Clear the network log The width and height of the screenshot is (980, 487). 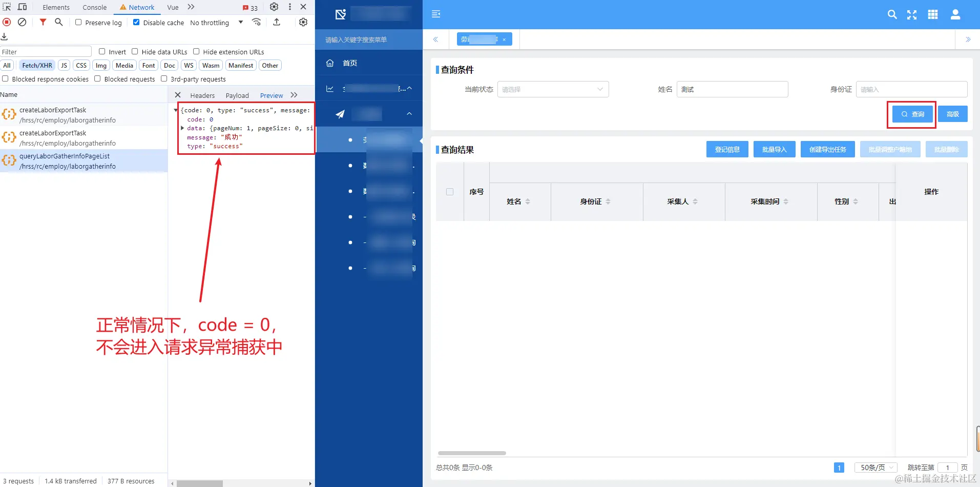click(x=22, y=22)
